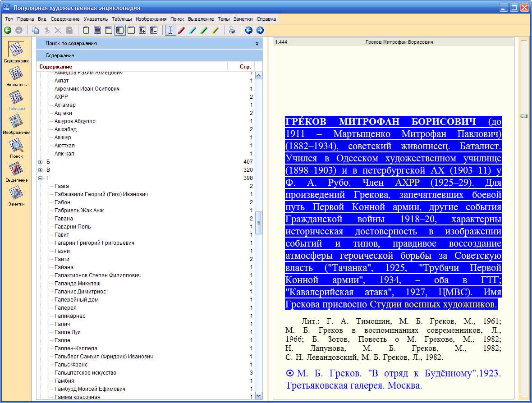Expand the Б section in contents tree

click(x=41, y=162)
